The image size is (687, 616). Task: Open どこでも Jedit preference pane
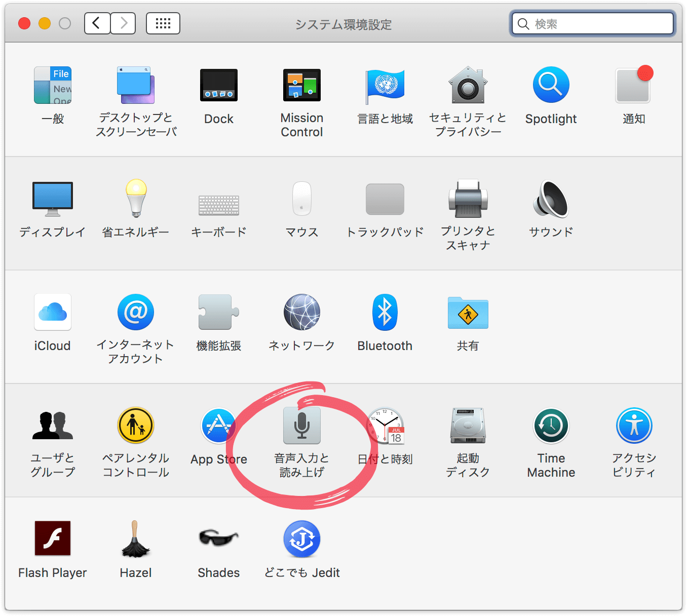click(302, 539)
